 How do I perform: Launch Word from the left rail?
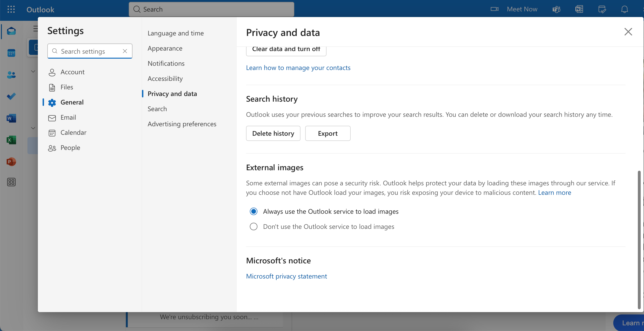[x=11, y=118]
